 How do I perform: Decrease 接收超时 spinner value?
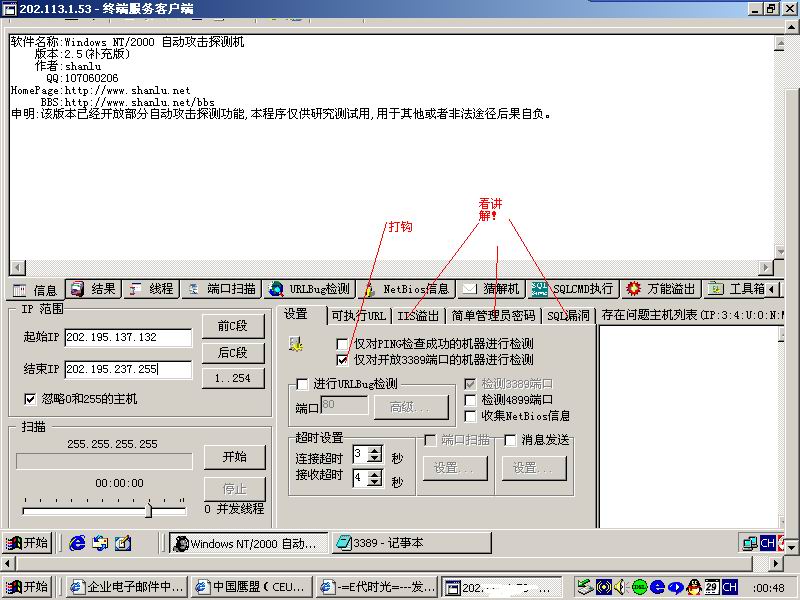pos(375,483)
